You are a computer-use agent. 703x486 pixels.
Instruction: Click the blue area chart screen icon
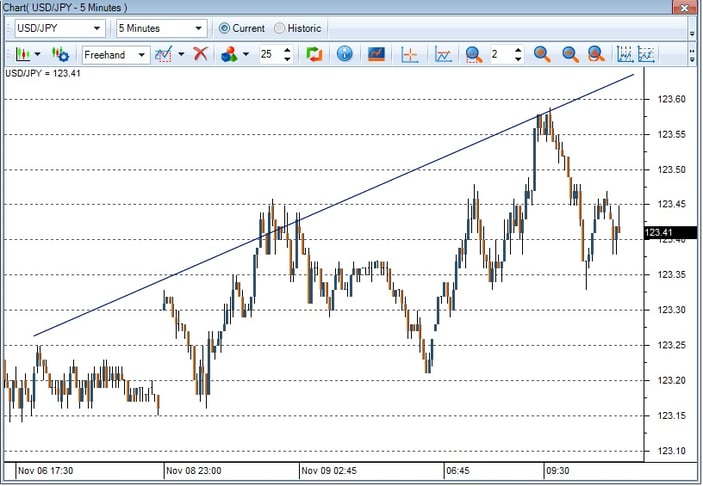click(x=377, y=54)
